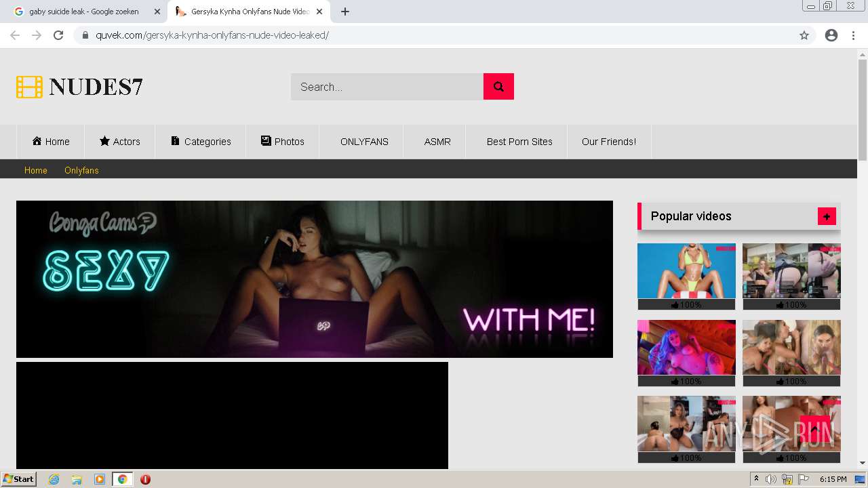868x488 pixels.
Task: Open a new browser tab
Action: [x=345, y=12]
